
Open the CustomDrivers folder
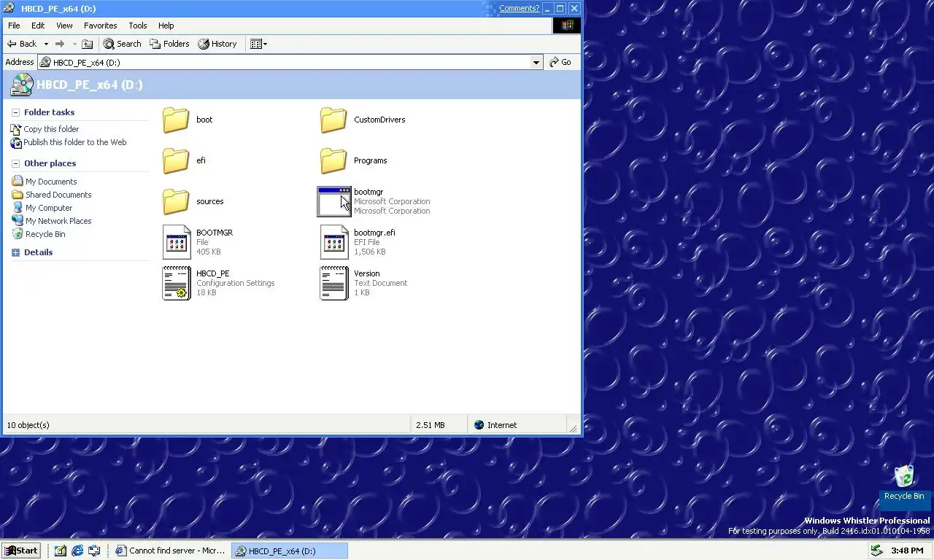333,120
